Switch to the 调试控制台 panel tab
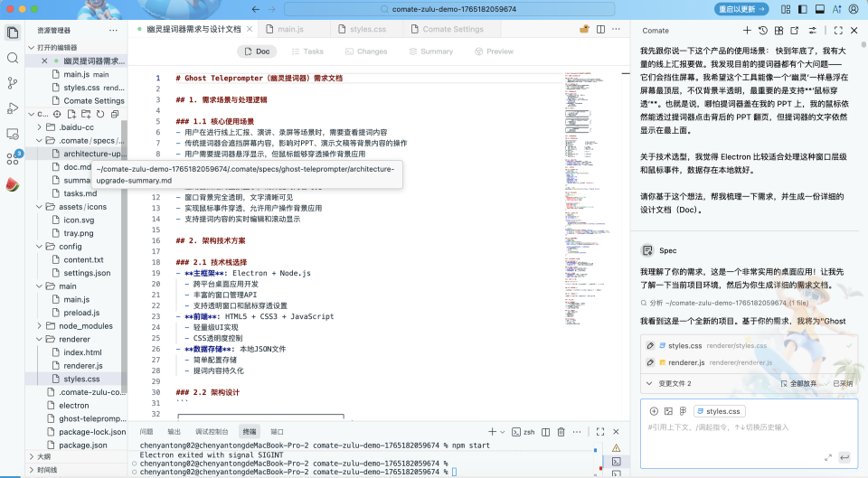 (x=212, y=432)
